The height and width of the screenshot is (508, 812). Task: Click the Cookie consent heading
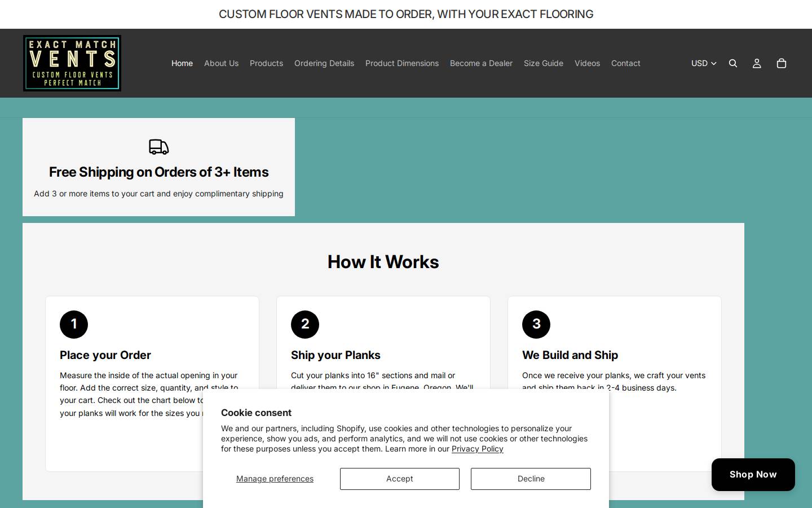coord(256,413)
